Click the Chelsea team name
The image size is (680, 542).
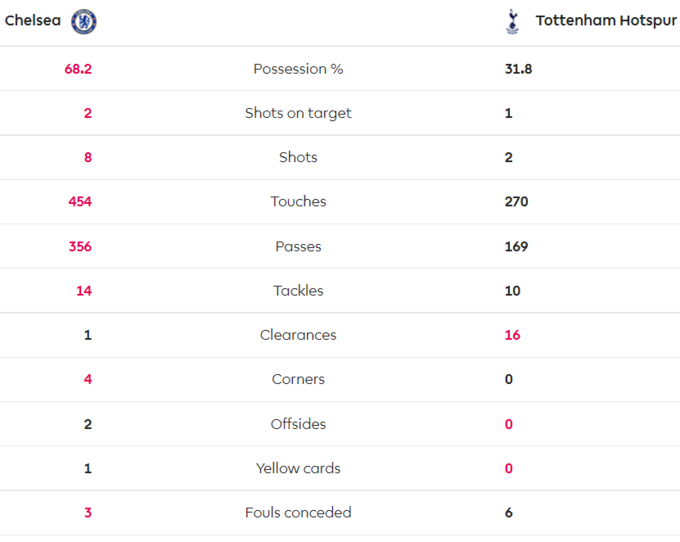33,21
